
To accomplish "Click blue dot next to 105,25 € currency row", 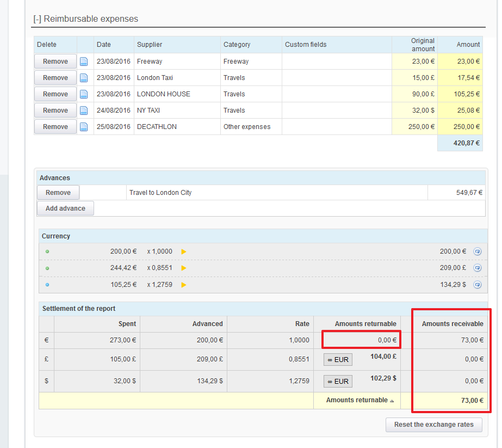I will (x=47, y=285).
